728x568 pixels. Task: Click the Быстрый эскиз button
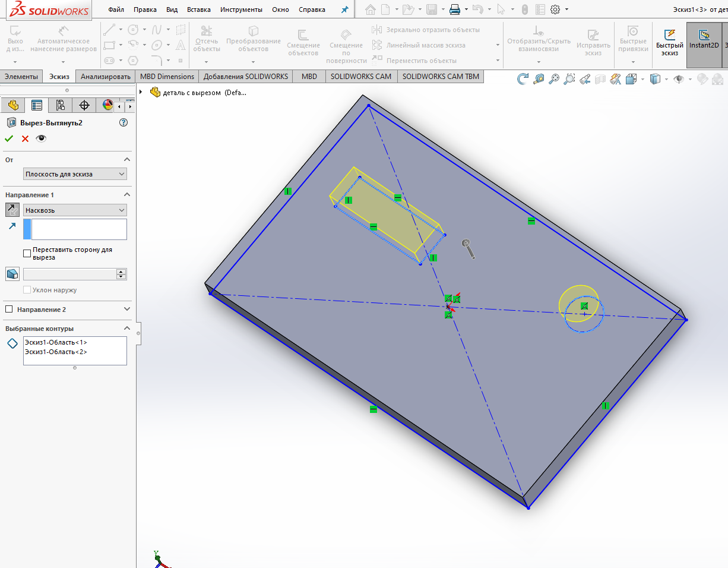670,42
